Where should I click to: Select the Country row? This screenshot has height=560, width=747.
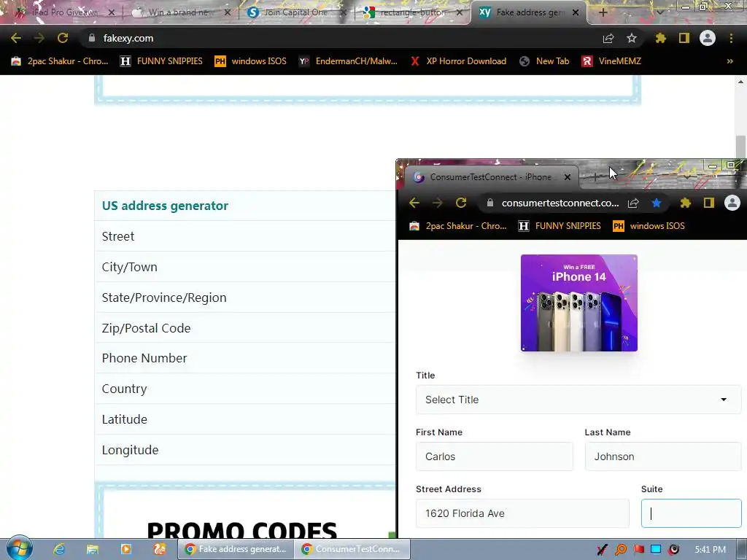click(x=245, y=389)
